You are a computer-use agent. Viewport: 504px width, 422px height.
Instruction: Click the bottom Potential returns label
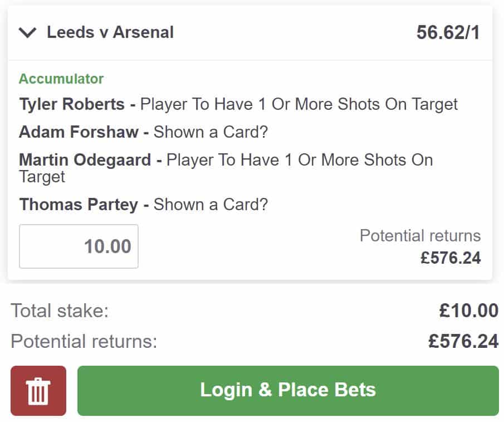click(84, 341)
